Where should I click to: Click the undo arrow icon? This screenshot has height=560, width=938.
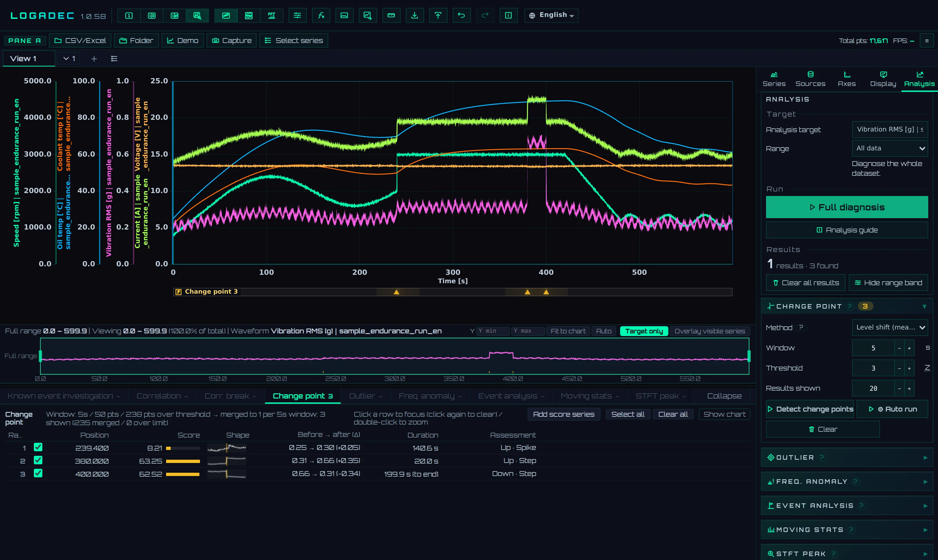click(x=461, y=16)
